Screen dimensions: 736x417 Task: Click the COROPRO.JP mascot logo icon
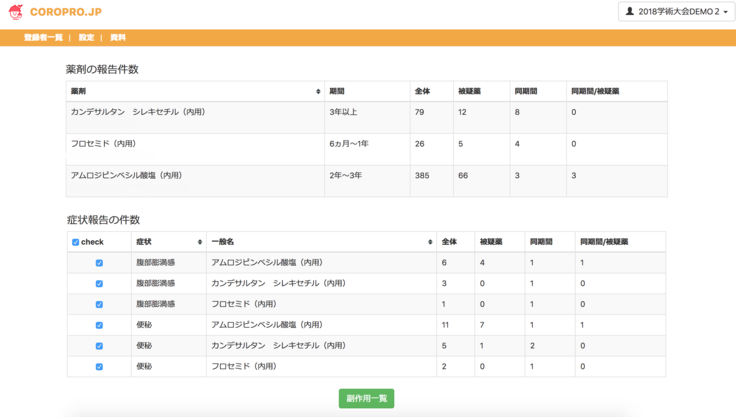15,12
